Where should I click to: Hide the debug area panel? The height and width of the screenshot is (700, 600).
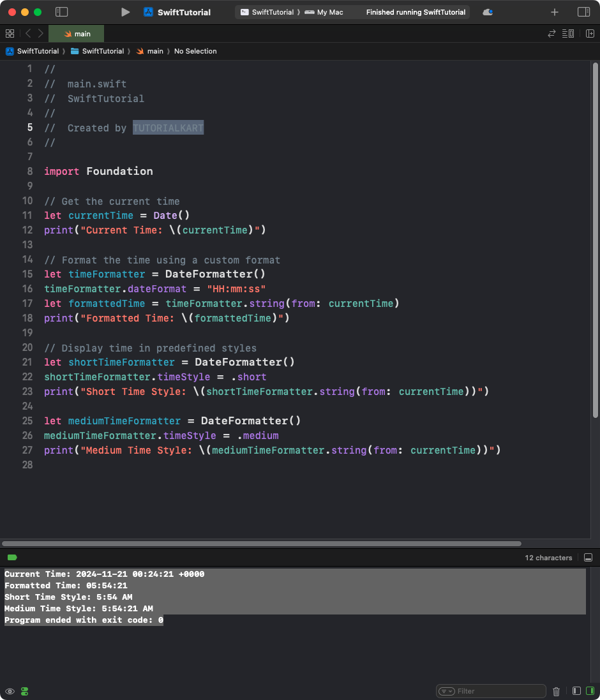[x=589, y=558]
